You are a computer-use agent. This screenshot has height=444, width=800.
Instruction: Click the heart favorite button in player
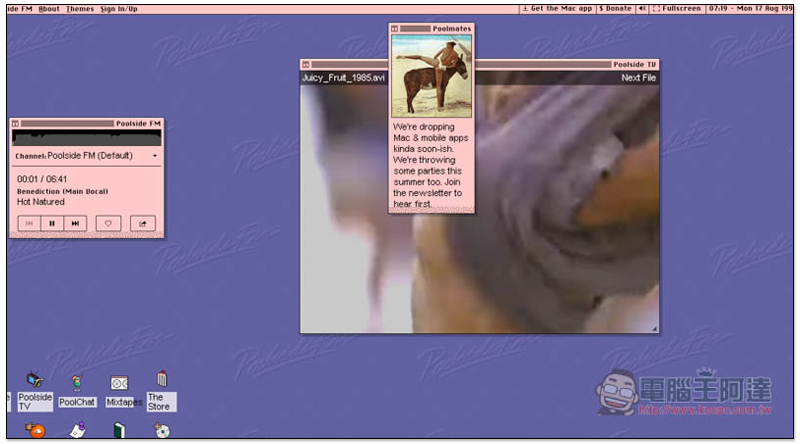(x=108, y=224)
